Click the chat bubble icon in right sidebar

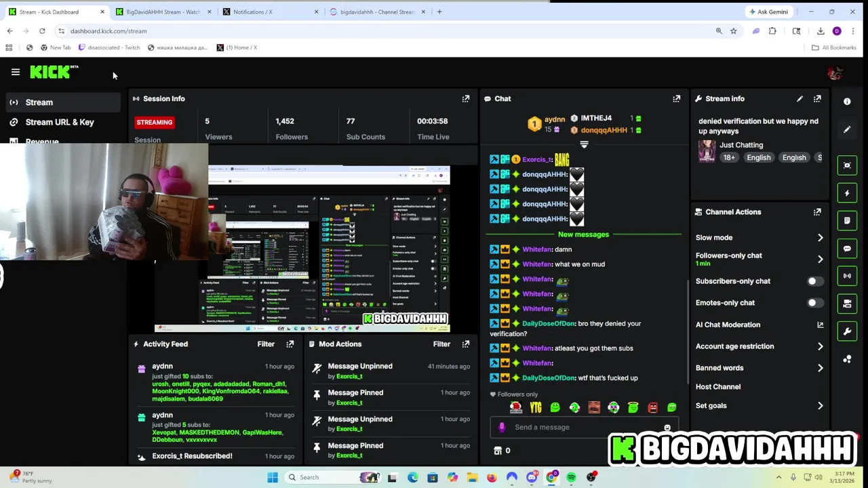pos(847,249)
